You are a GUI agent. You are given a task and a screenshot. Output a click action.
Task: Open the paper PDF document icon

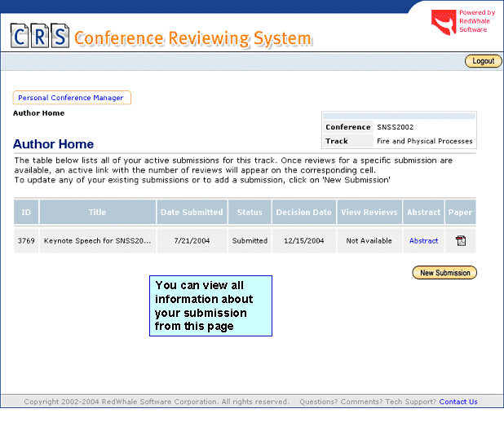tap(460, 240)
